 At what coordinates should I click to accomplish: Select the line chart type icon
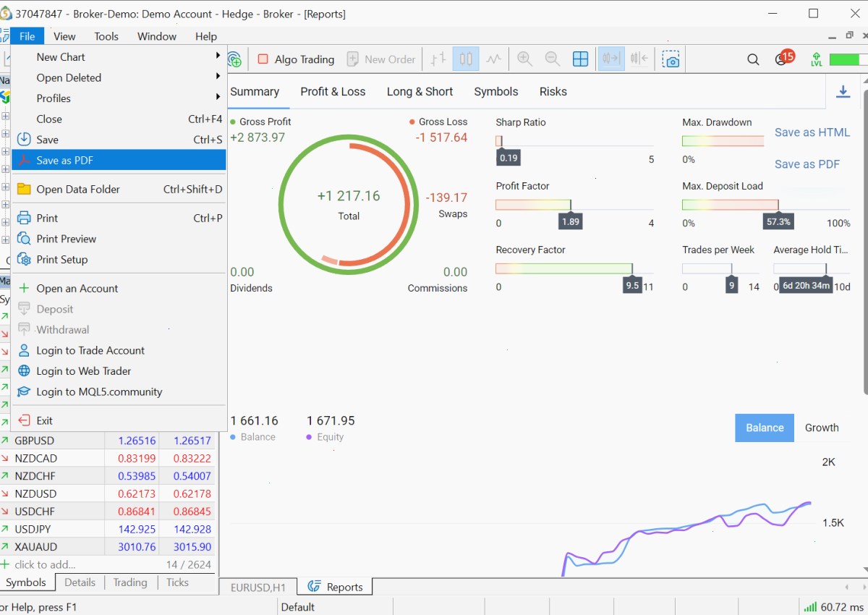493,59
